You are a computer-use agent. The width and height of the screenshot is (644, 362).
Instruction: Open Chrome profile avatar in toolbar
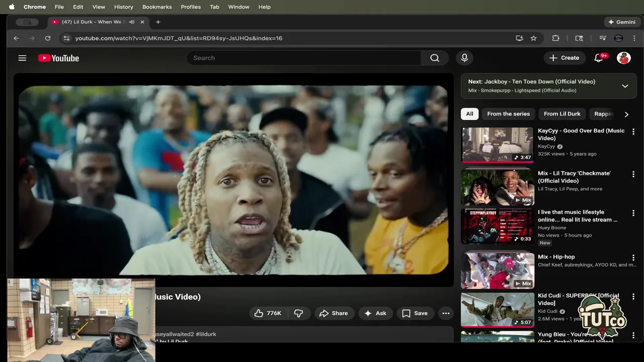point(618,38)
